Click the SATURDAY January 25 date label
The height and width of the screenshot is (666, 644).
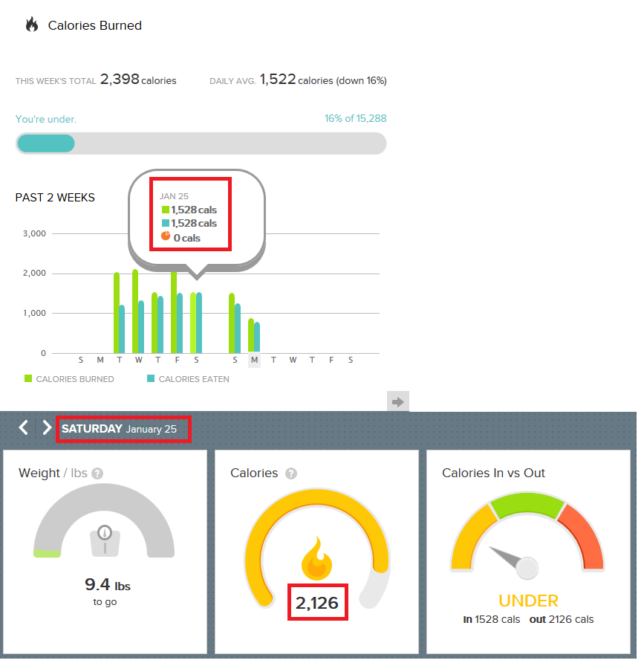point(119,429)
